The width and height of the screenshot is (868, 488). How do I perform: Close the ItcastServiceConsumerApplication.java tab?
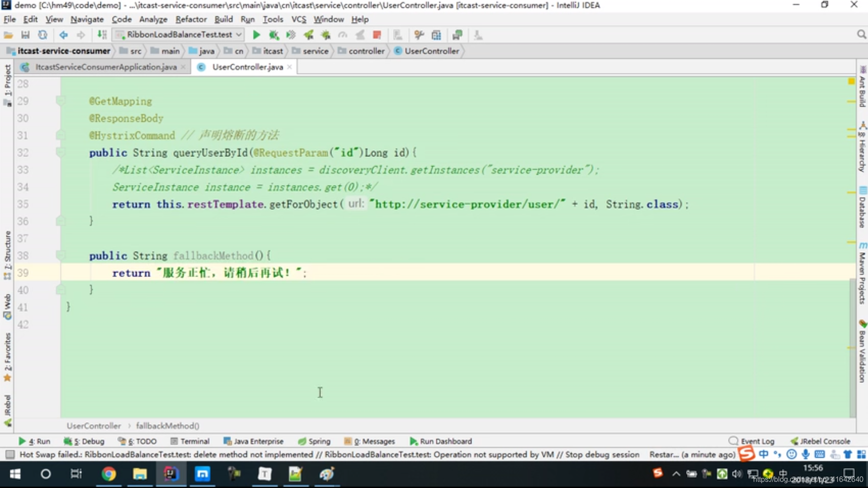183,67
